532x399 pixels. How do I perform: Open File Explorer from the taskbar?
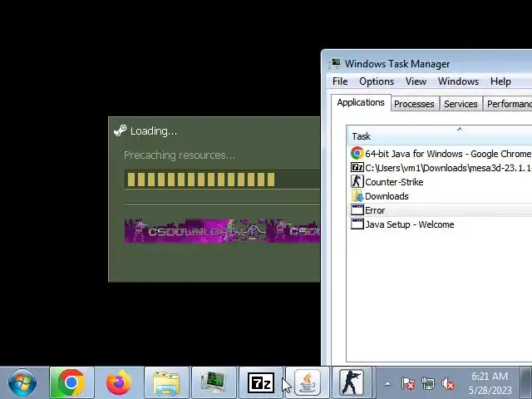click(166, 382)
